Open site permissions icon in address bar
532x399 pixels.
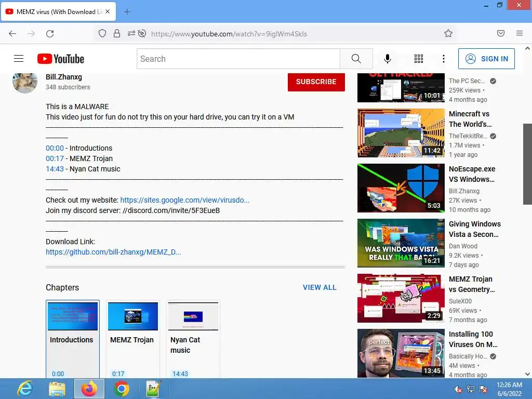click(131, 33)
